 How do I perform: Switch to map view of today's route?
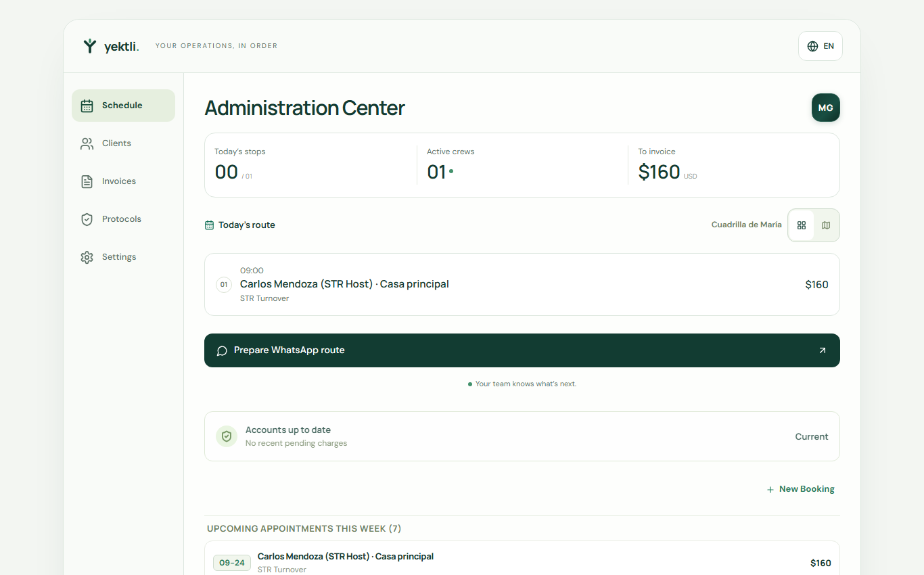click(x=826, y=225)
